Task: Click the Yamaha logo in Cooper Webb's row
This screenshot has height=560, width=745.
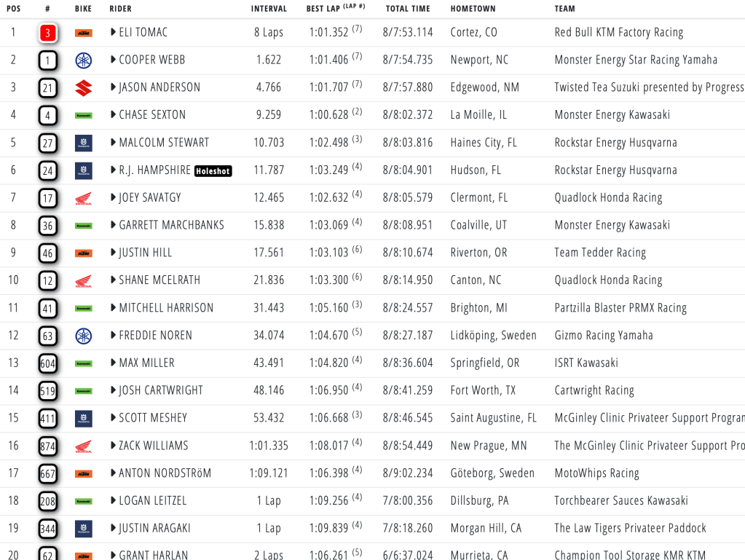Action: coord(84,60)
